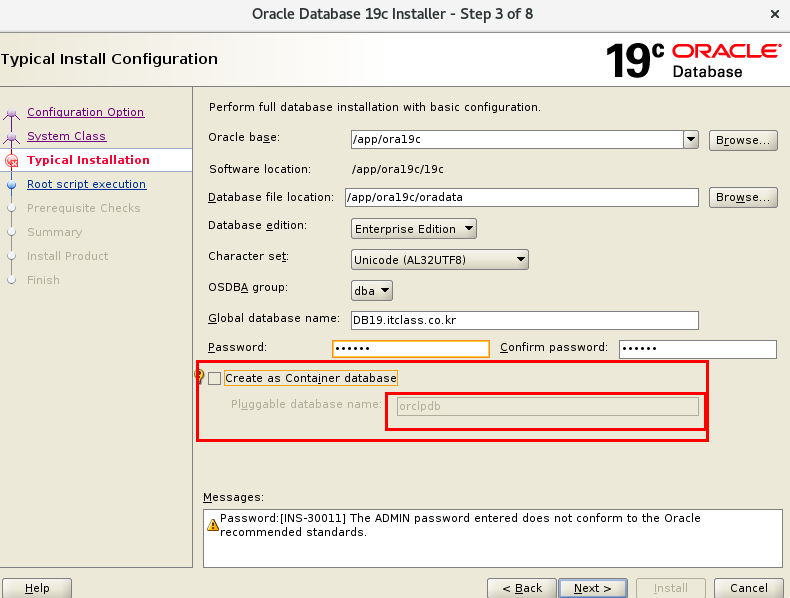Close the installer window
Screen dimensions: 790x598
pyautogui.click(x=775, y=14)
